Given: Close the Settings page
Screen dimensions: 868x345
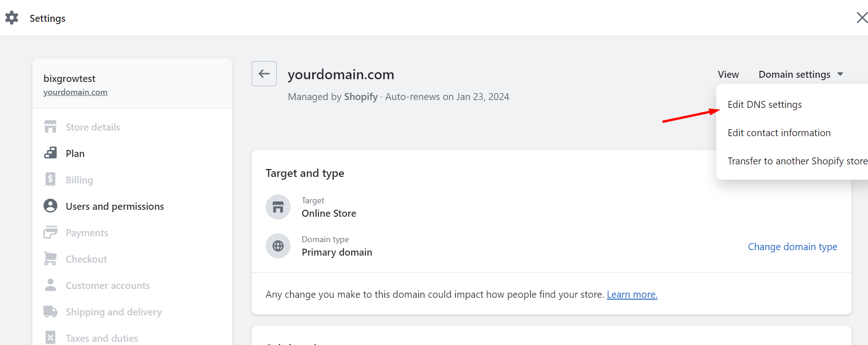Looking at the screenshot, I should pyautogui.click(x=862, y=18).
